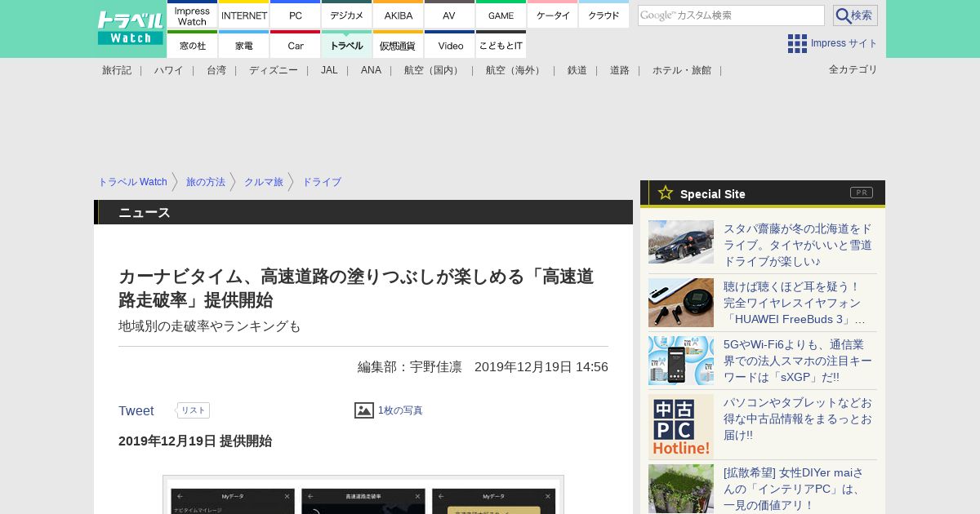Click the magnifier 検索 search button
Image resolution: width=980 pixels, height=514 pixels.
click(855, 16)
